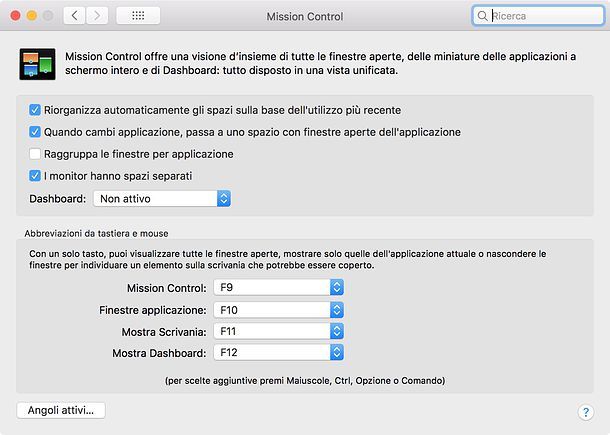Image resolution: width=610 pixels, height=435 pixels.
Task: Click the Mission Control window title
Action: pyautogui.click(x=305, y=16)
